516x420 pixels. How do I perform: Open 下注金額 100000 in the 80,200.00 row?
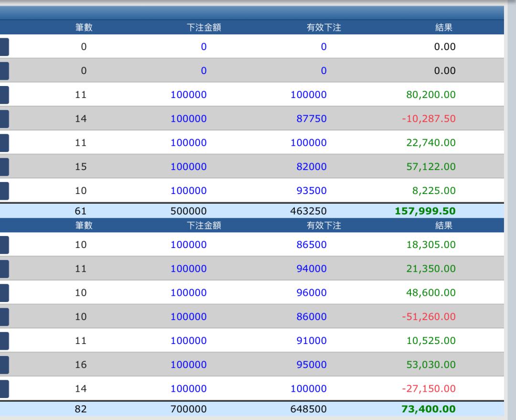point(189,95)
